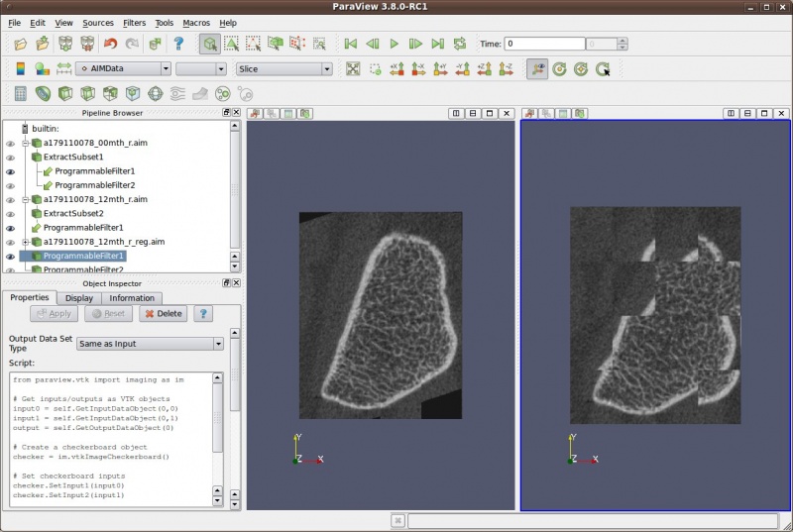
Task: Click the Connect to server icon
Action: pos(65,44)
